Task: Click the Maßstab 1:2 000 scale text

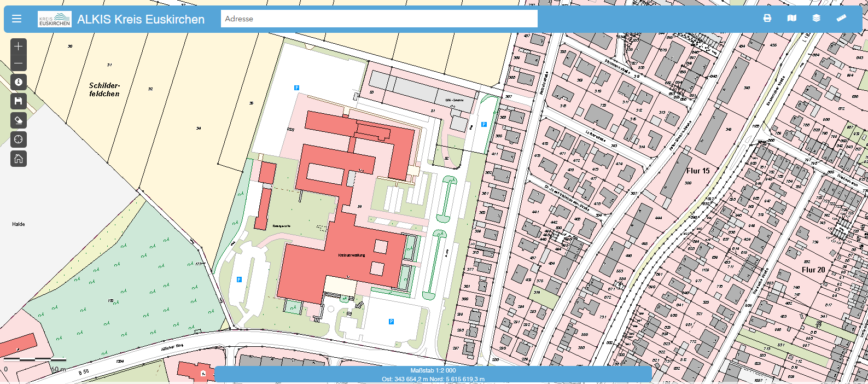Action: pos(433,370)
